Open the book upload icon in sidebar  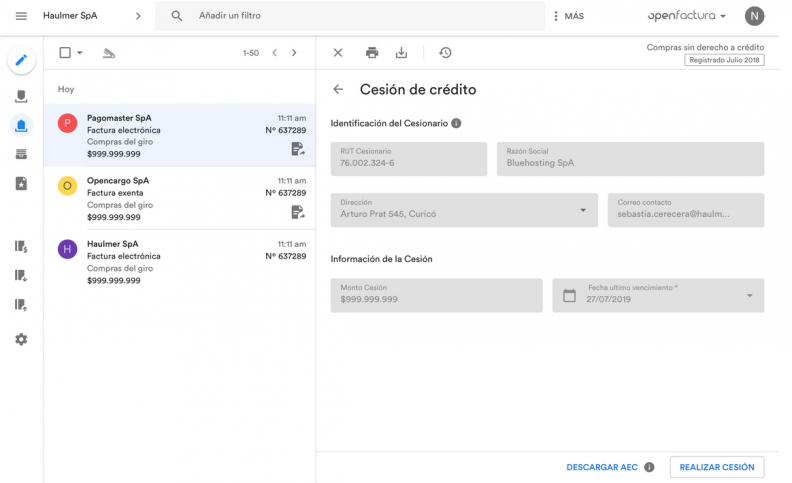point(21,305)
